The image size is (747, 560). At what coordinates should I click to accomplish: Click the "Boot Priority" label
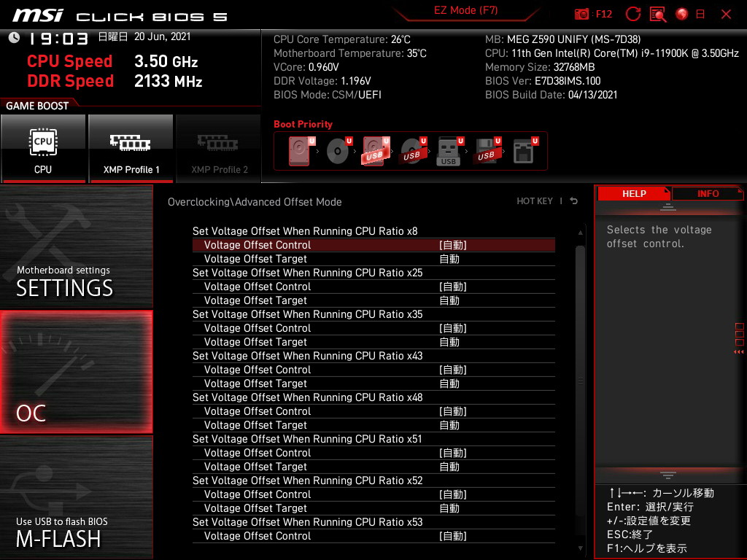click(x=303, y=124)
